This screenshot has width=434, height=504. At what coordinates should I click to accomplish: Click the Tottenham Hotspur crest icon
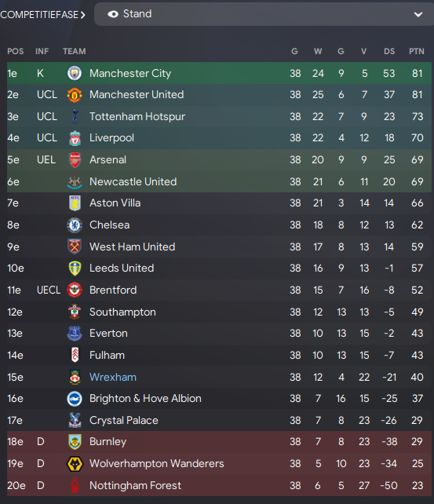75,116
